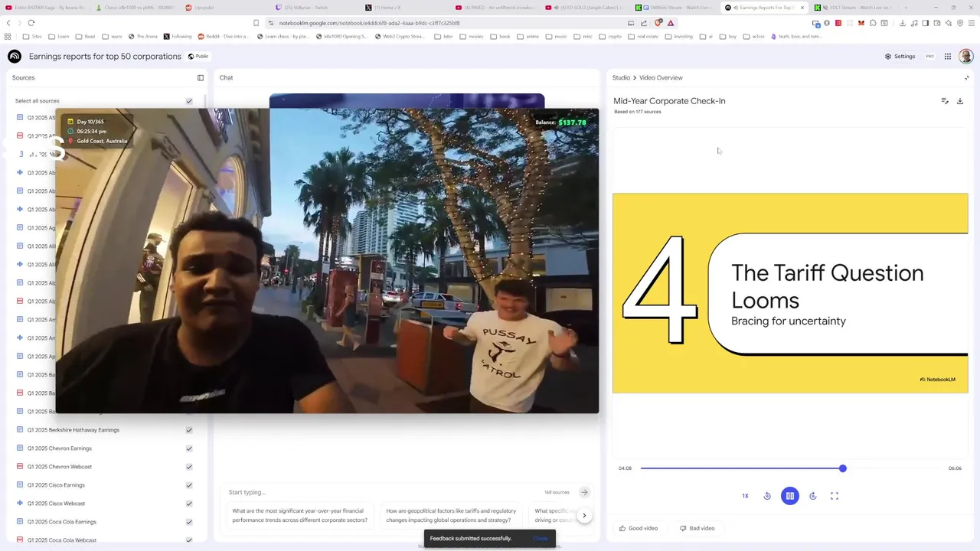This screenshot has width=980, height=551.
Task: Open the Google account avatar
Action: coord(966,56)
